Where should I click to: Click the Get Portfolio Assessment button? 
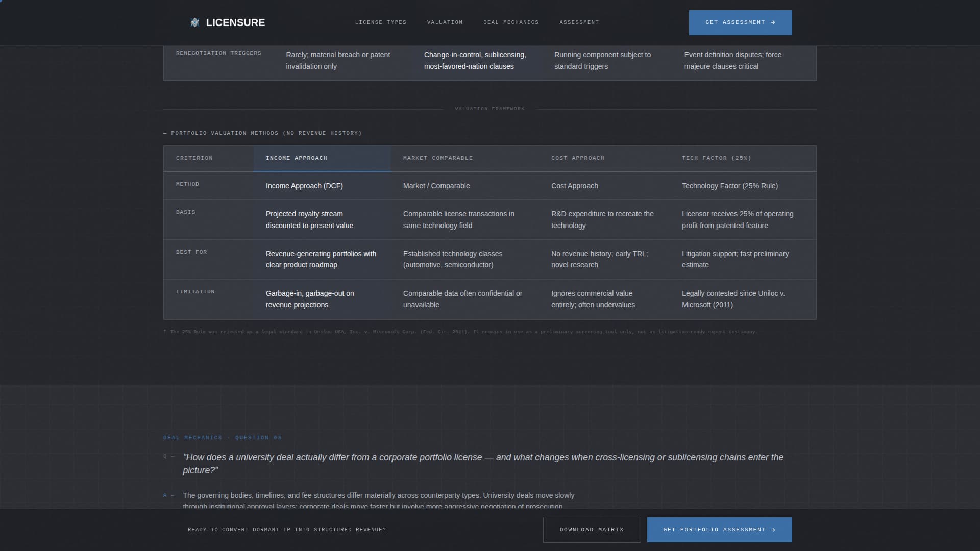(719, 530)
